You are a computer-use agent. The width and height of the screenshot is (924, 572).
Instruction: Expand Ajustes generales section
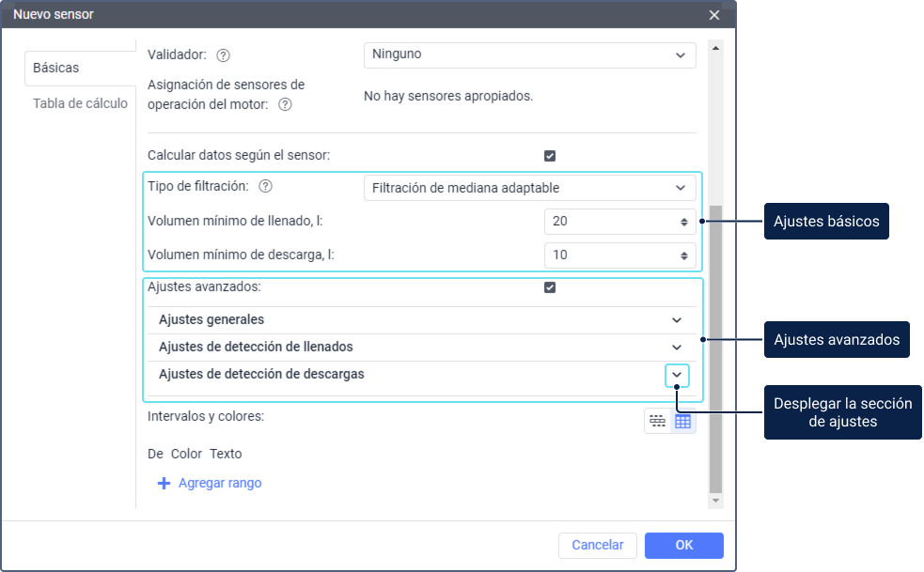point(676,320)
